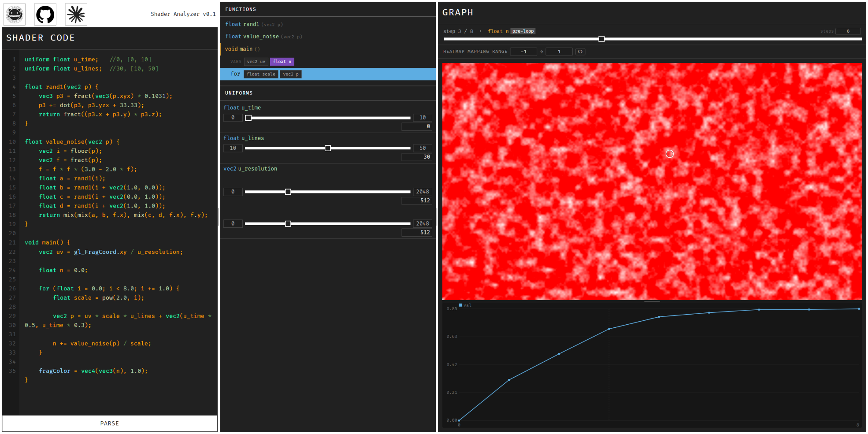868x434 pixels.
Task: Click code line 'n += value_noise(p) / scale;'
Action: 102,344
